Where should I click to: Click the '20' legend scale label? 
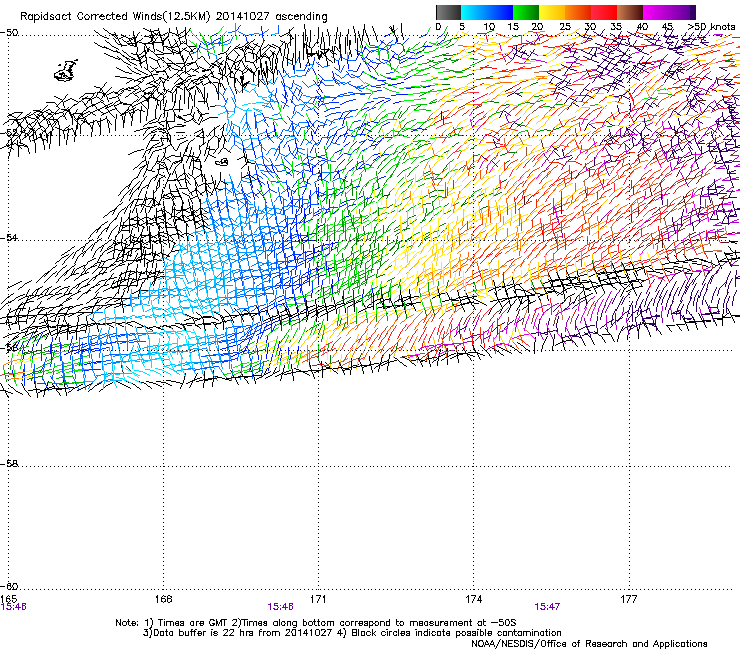[x=537, y=27]
